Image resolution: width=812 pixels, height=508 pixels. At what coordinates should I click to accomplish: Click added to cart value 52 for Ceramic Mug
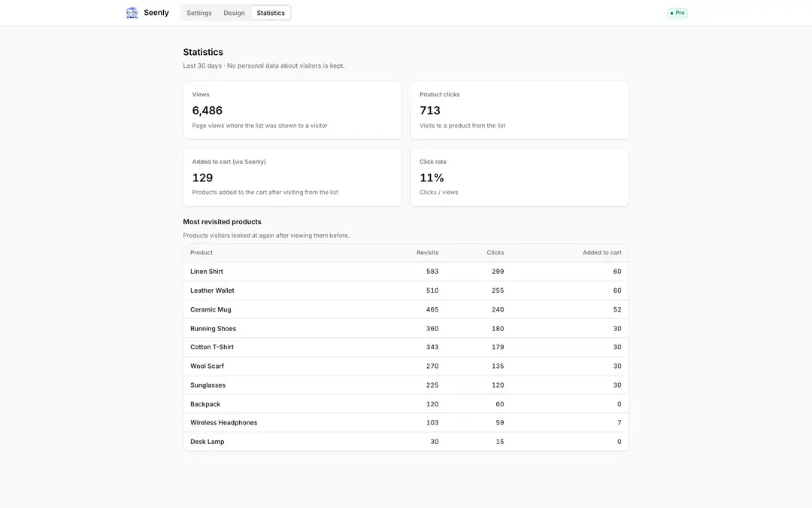617,309
